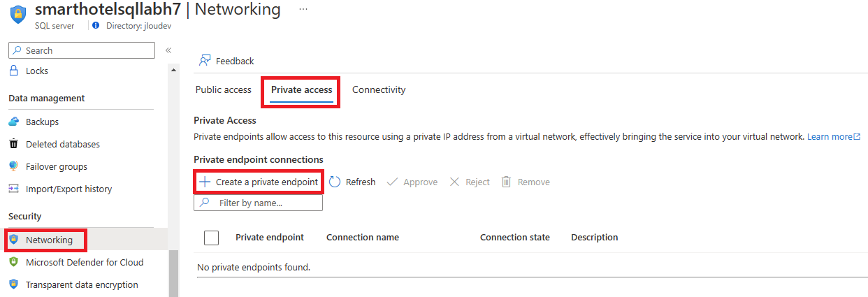The width and height of the screenshot is (868, 297).
Task: Click the directory info icon
Action: coord(96,25)
